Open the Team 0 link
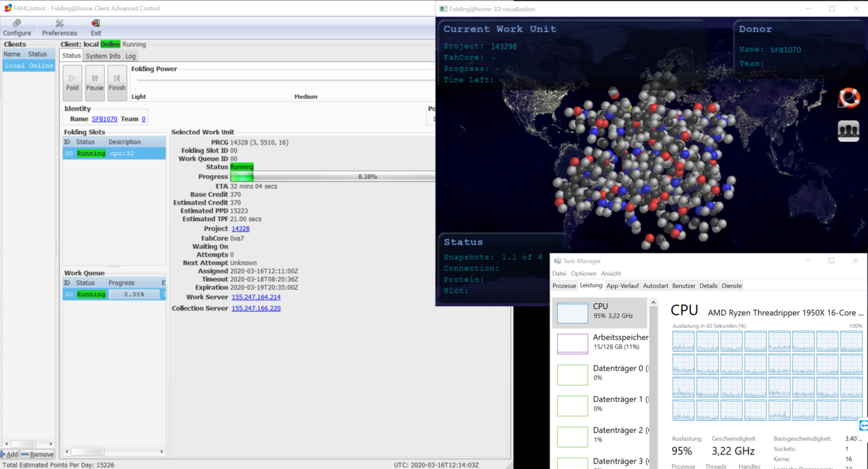 click(143, 119)
